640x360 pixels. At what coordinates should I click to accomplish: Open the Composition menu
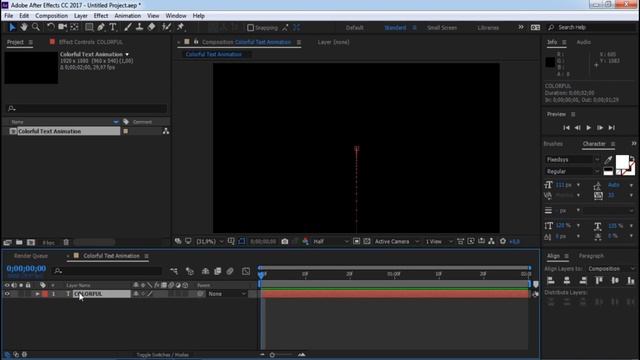[51, 16]
